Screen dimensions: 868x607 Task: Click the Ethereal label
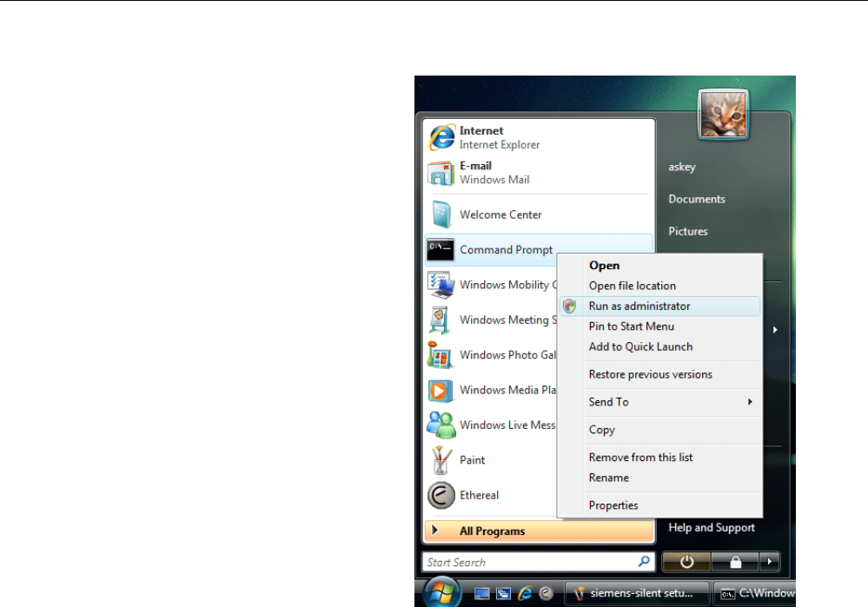pyautogui.click(x=479, y=495)
